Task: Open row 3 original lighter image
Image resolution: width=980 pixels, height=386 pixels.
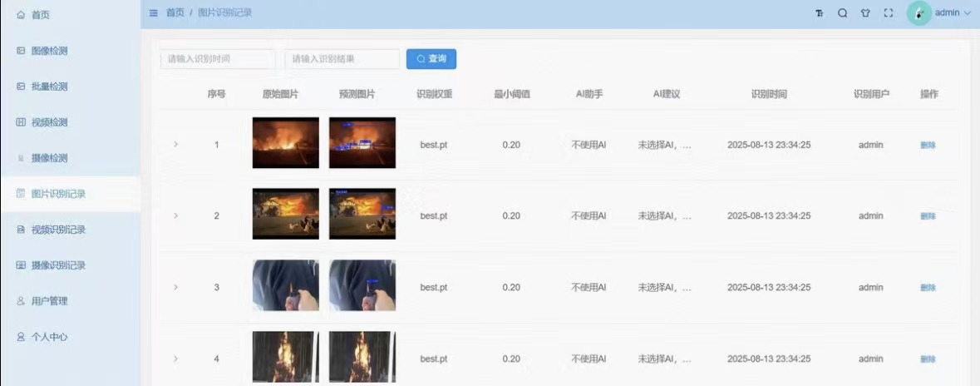Action: tap(286, 285)
